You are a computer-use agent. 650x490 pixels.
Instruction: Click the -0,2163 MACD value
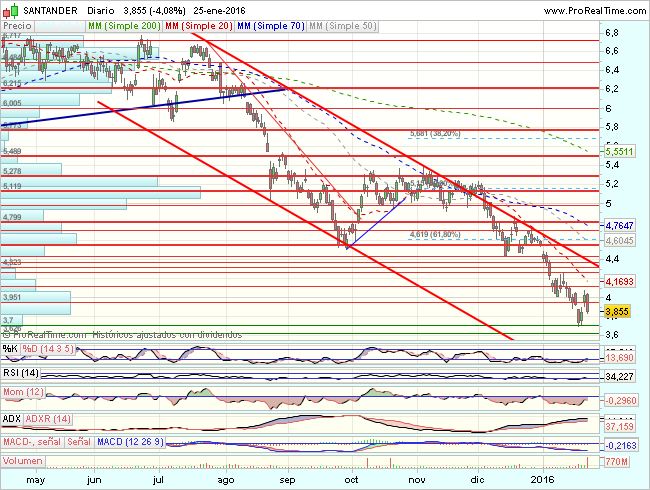(x=621, y=446)
